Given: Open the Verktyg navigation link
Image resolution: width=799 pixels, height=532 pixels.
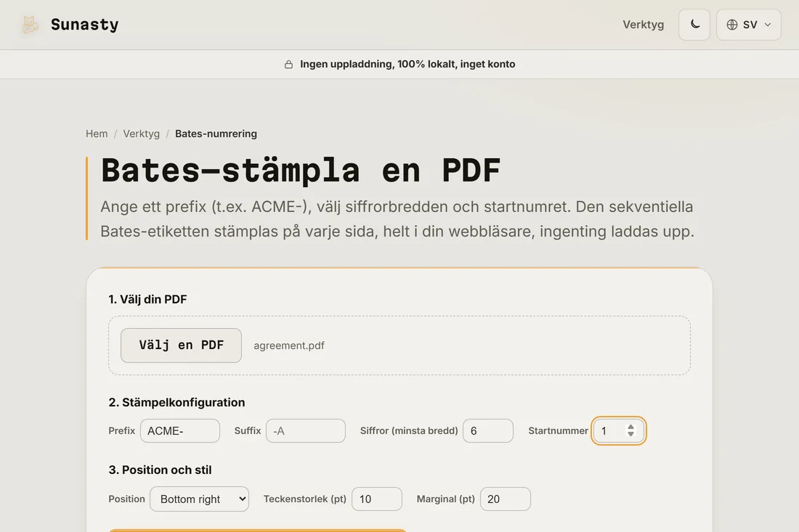Looking at the screenshot, I should [643, 25].
